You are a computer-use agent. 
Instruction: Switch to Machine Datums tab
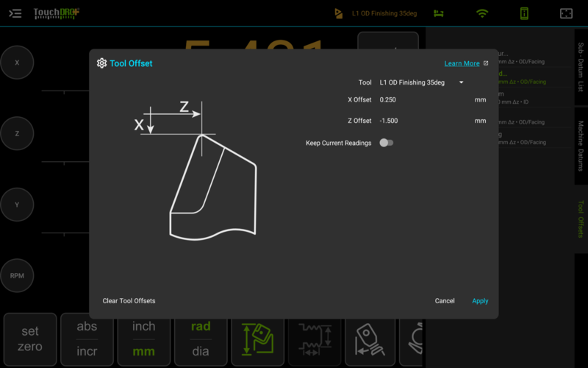[581, 146]
